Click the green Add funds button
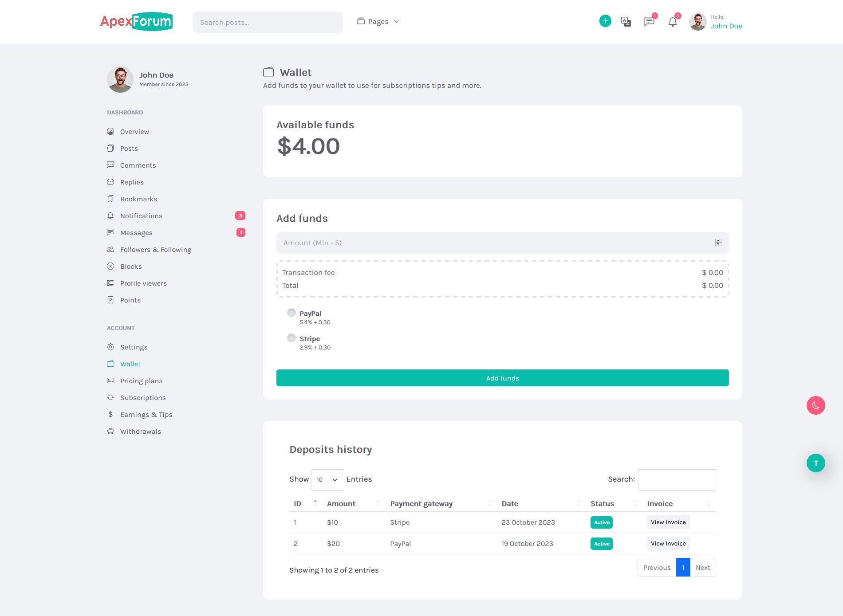The width and height of the screenshot is (843, 616). click(503, 378)
